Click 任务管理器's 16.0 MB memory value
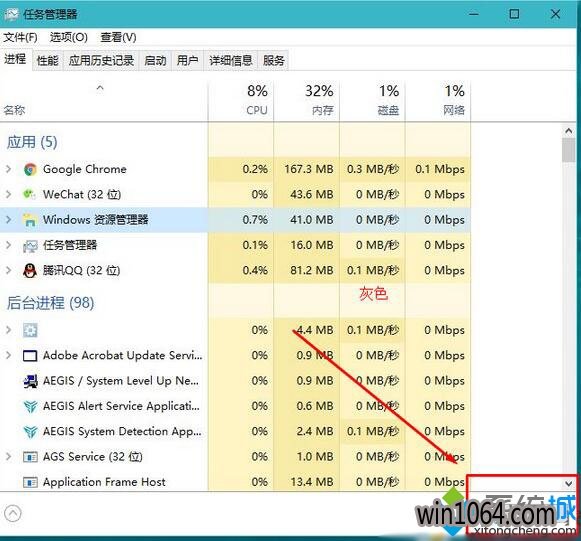The width and height of the screenshot is (581, 541). 312,245
